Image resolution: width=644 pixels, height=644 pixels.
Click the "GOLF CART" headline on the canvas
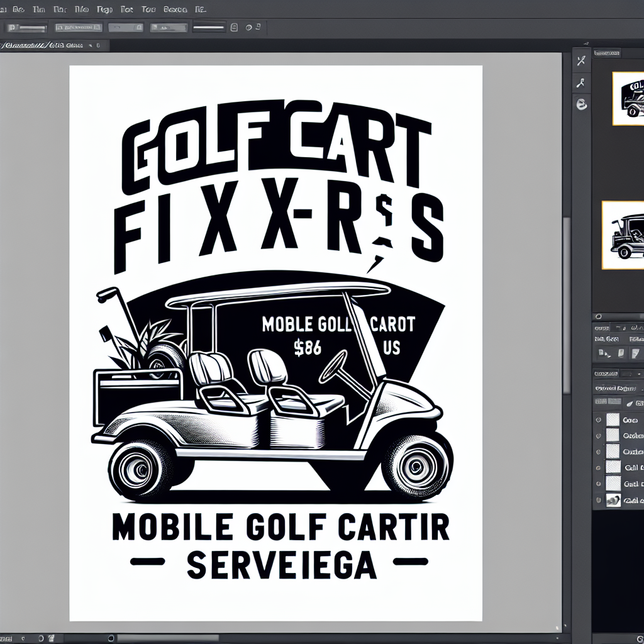(x=276, y=146)
